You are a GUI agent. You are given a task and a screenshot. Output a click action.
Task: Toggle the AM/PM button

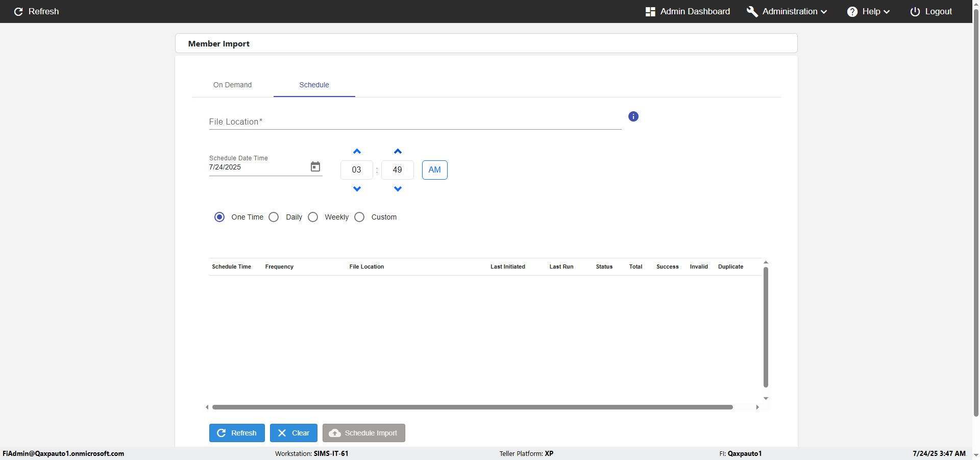pos(435,170)
